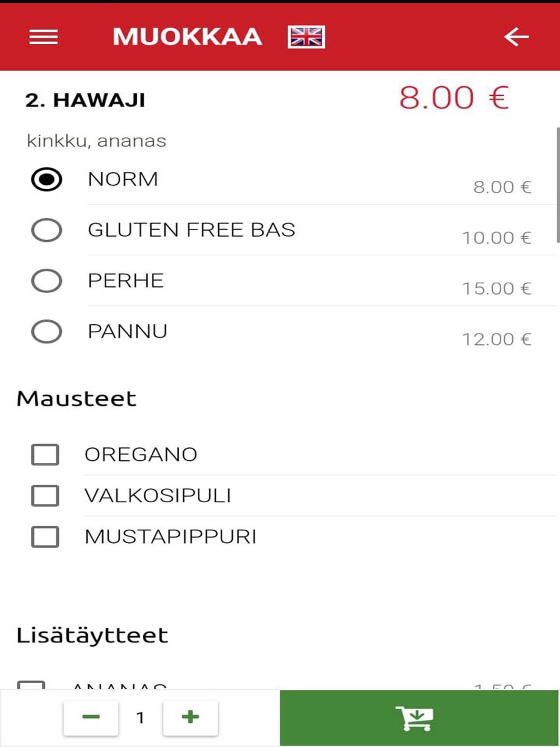Click the quantity value 1

[x=141, y=717]
